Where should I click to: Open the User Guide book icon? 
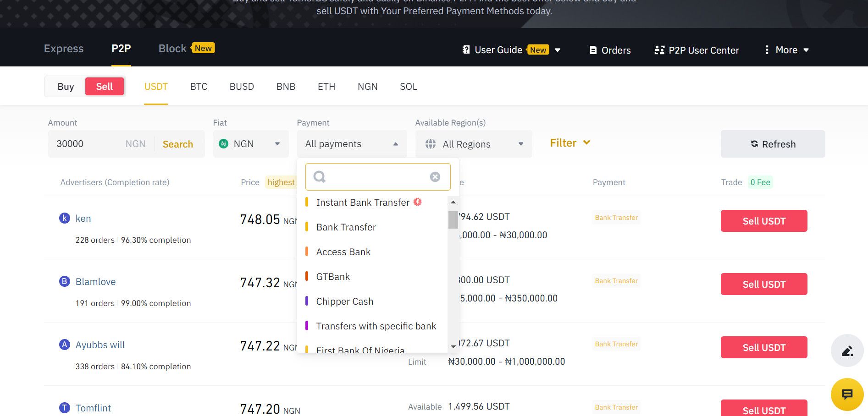tap(466, 50)
